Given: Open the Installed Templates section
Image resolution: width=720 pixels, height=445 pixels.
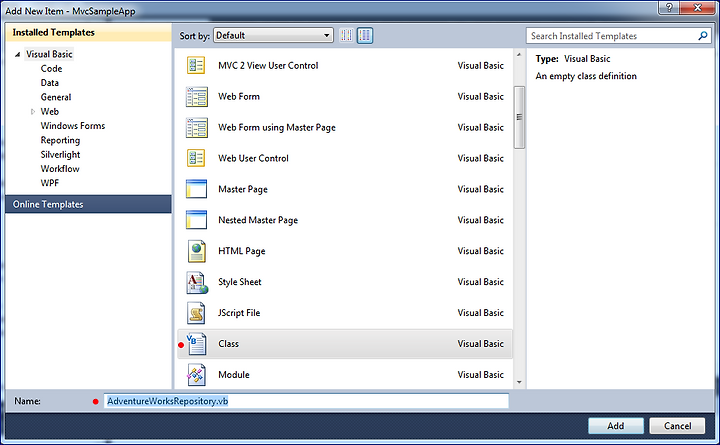Looking at the screenshot, I should (88, 33).
